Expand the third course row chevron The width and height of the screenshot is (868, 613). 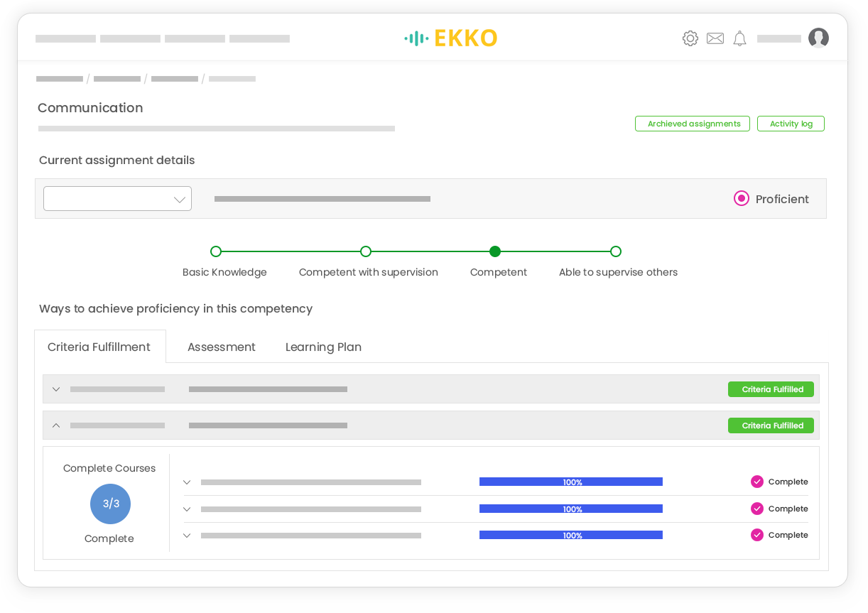coord(187,536)
